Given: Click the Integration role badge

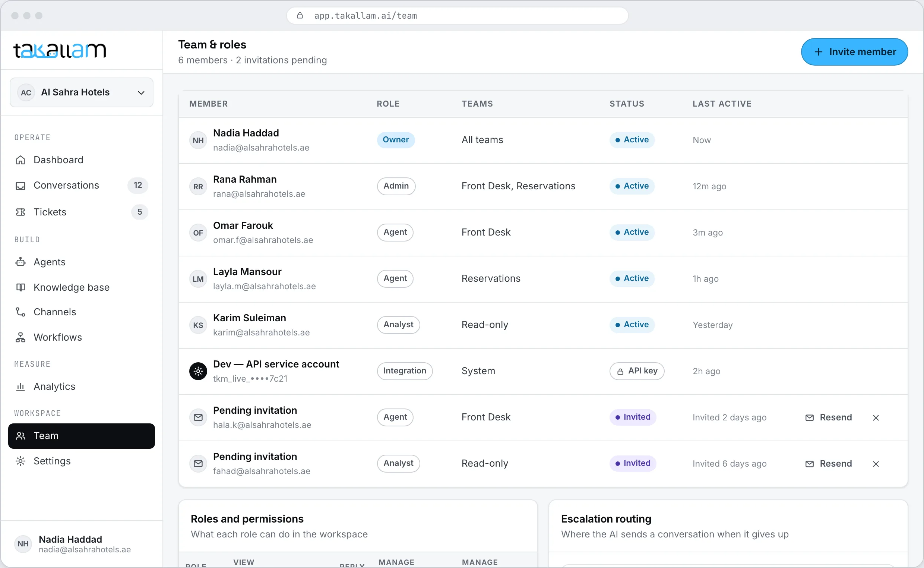Looking at the screenshot, I should coord(405,371).
